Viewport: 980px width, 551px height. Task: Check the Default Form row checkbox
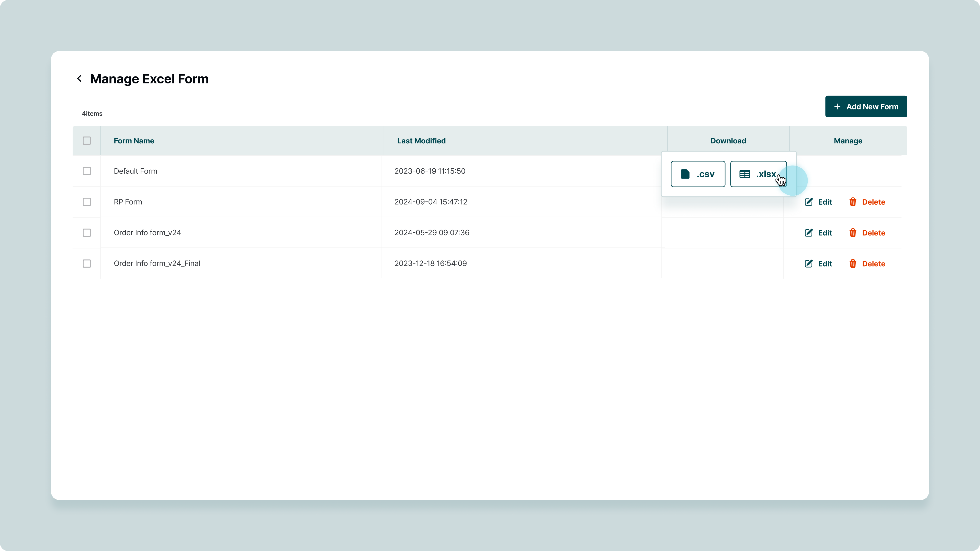coord(87,171)
